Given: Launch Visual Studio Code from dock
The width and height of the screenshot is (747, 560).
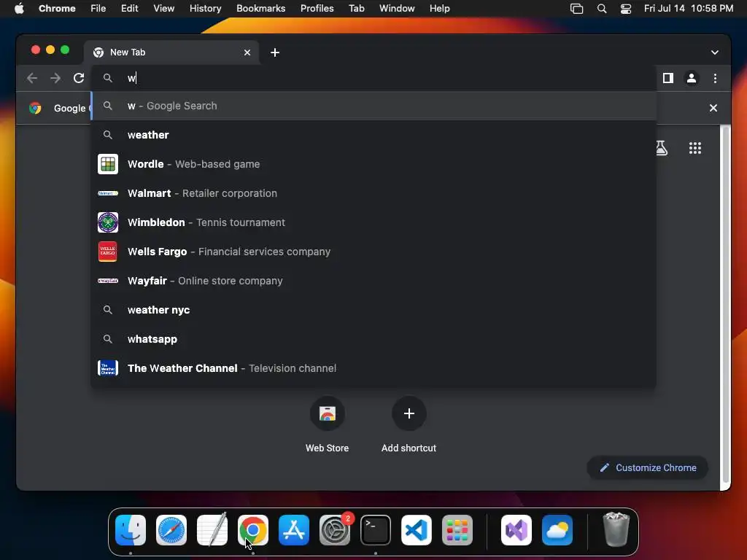Looking at the screenshot, I should click(417, 530).
